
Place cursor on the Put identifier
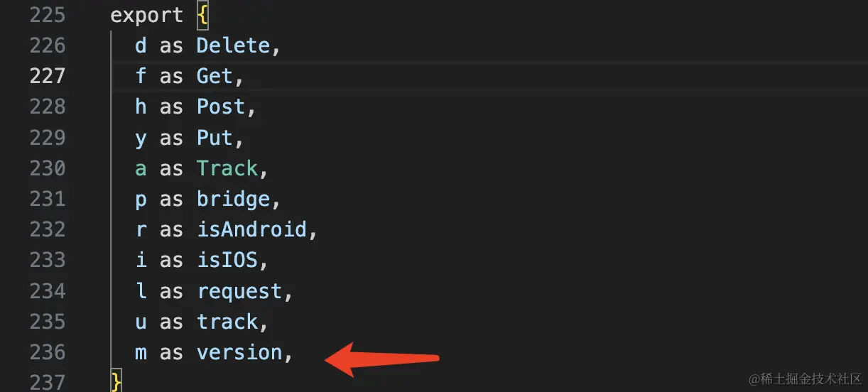click(x=215, y=138)
